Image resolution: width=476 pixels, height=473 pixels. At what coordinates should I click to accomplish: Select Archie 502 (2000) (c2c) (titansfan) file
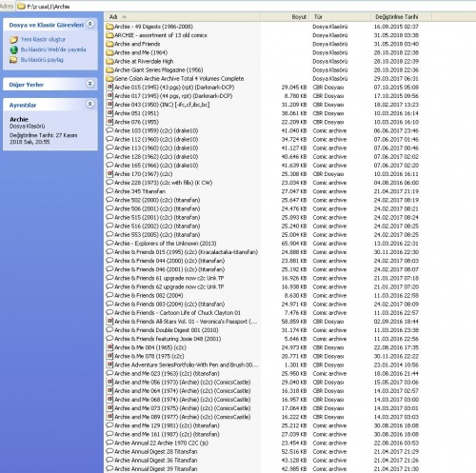tap(157, 200)
